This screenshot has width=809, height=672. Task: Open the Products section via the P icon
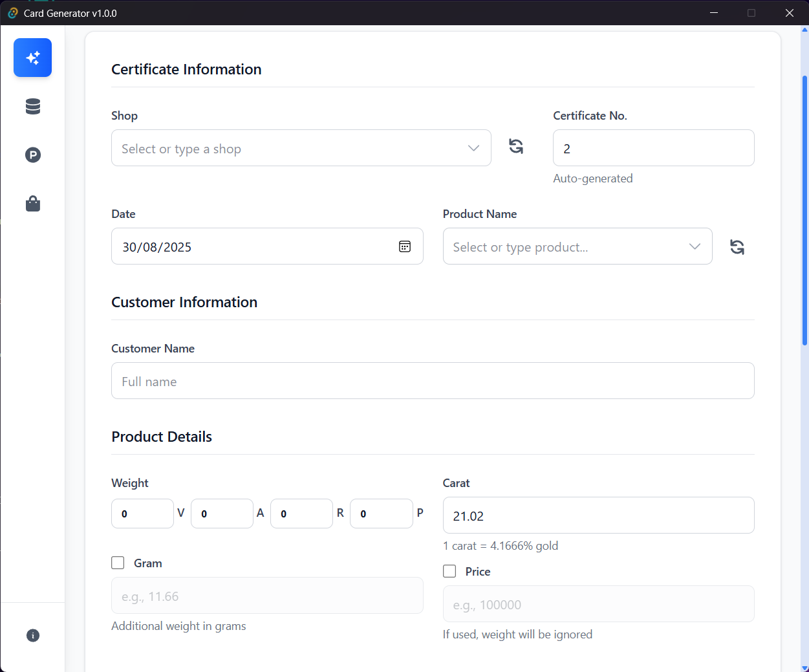pyautogui.click(x=32, y=155)
